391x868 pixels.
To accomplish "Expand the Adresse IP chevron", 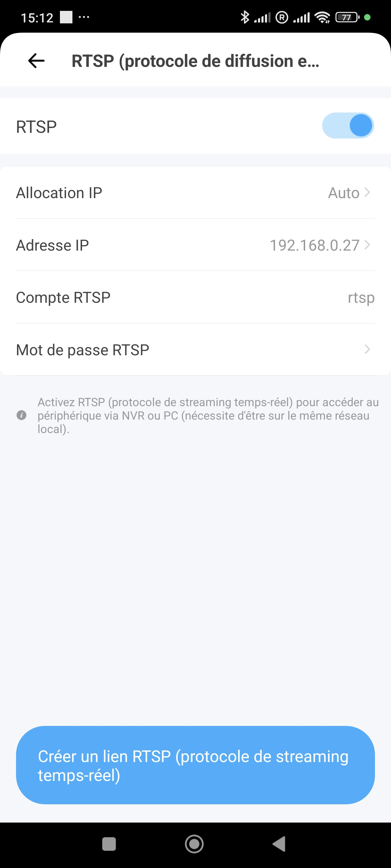I will pos(367,245).
